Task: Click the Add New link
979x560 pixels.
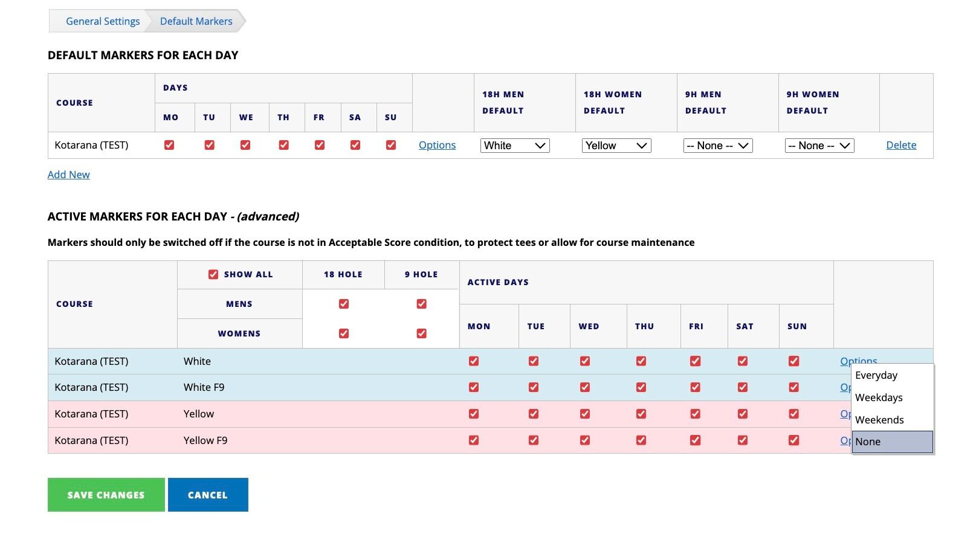Action: [69, 175]
